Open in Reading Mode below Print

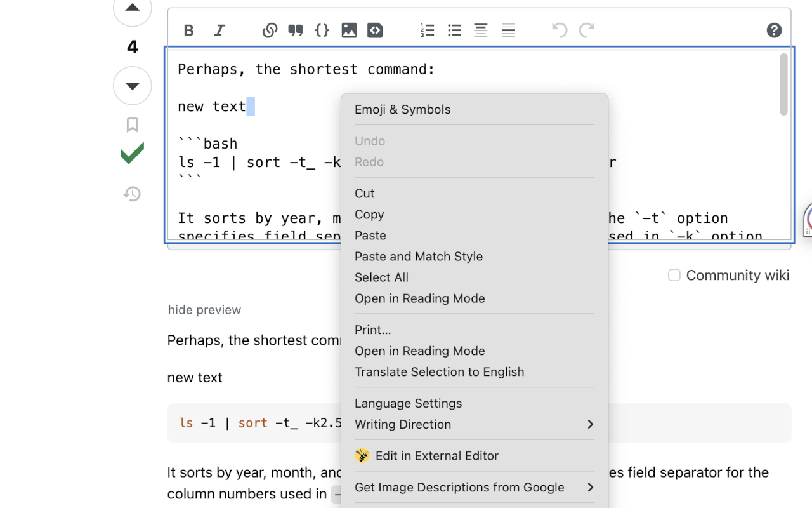tap(475, 351)
